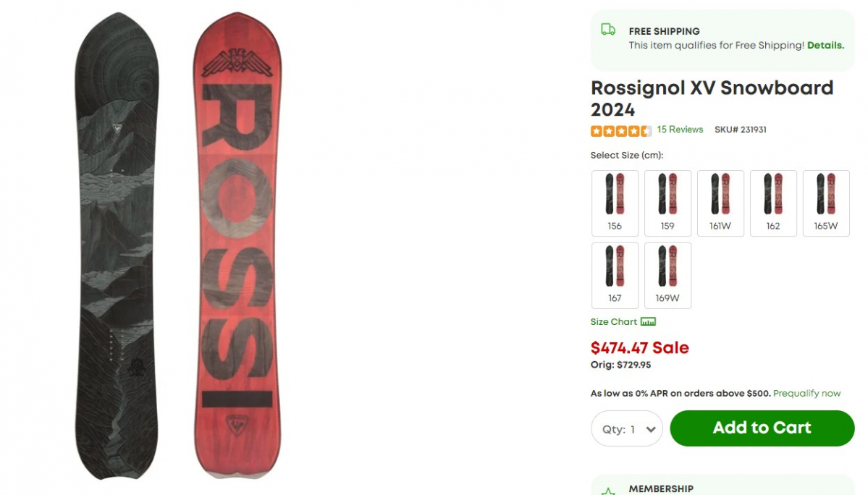868x495 pixels.
Task: Select the 169W size thumbnail
Action: [667, 276]
